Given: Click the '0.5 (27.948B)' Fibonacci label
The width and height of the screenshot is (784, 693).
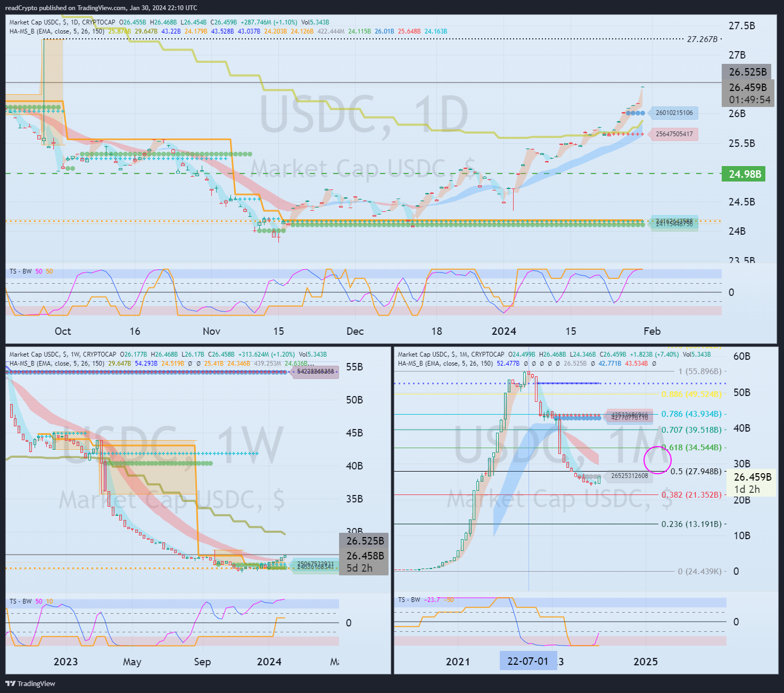Looking at the screenshot, I should pos(696,472).
